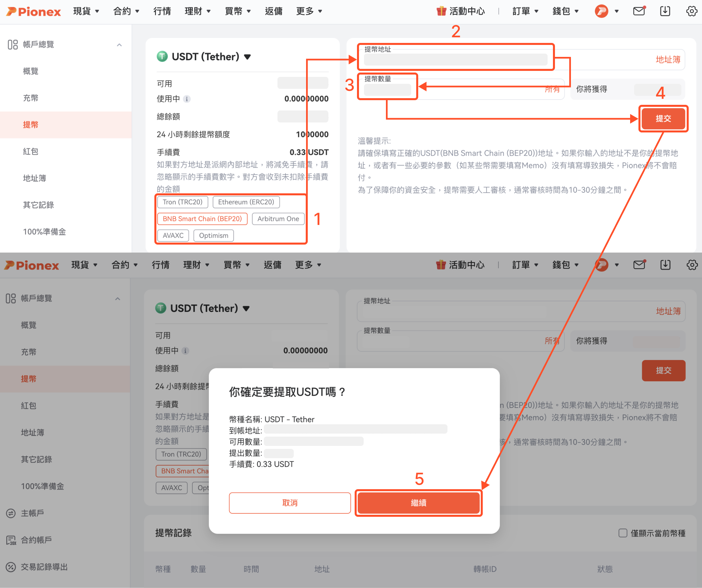Screen dimensions: 702x588
Task: Open 100%準備金 in upper sidebar
Action: 44,231
